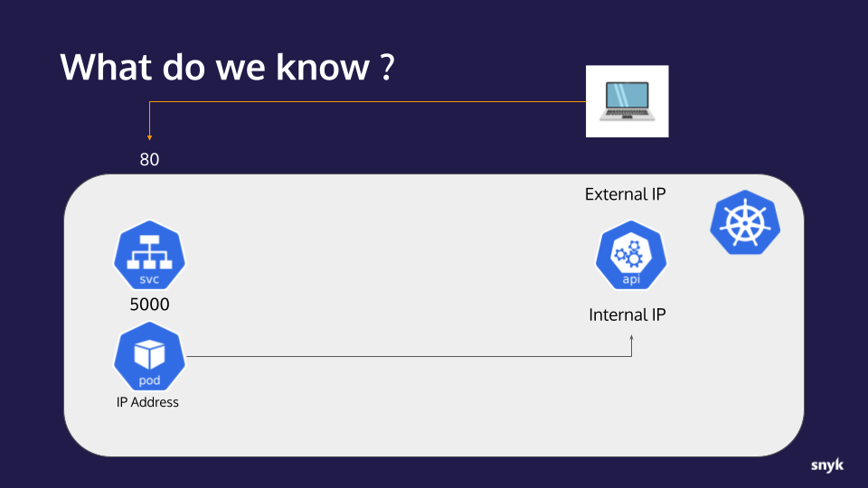The height and width of the screenshot is (488, 868).
Task: Click the gray arrowhead below Internal IP
Action: [x=632, y=338]
